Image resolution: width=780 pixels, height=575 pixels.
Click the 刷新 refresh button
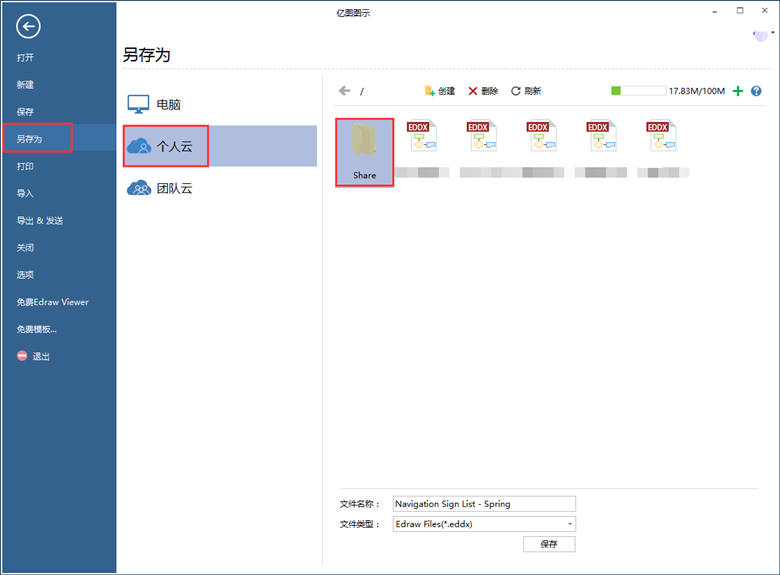526,91
